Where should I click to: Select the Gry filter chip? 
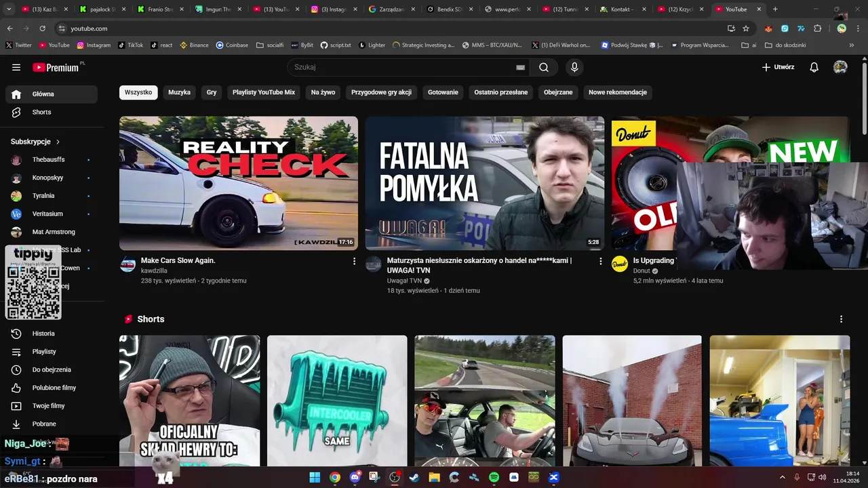coord(212,92)
